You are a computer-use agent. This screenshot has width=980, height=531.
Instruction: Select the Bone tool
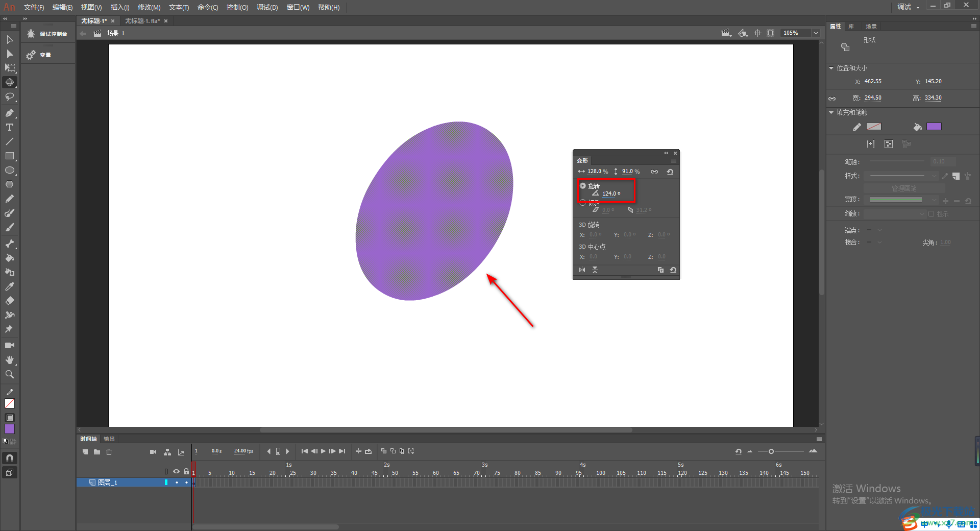point(10,244)
